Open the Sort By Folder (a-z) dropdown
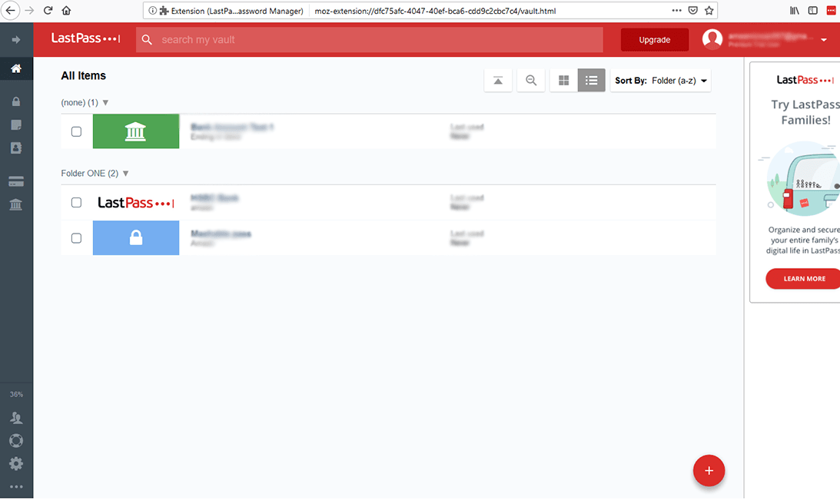The image size is (840, 504). (660, 81)
